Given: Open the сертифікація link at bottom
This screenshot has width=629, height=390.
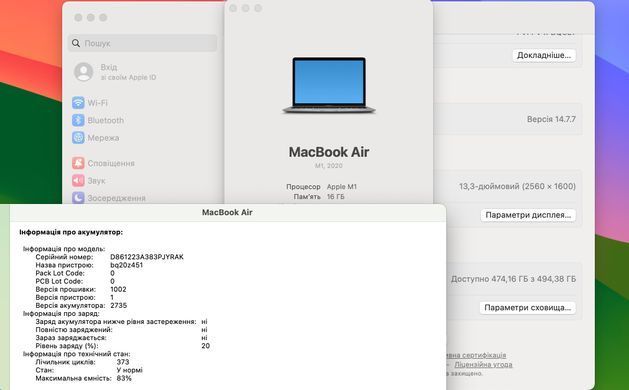Looking at the screenshot, I should click(477, 355).
